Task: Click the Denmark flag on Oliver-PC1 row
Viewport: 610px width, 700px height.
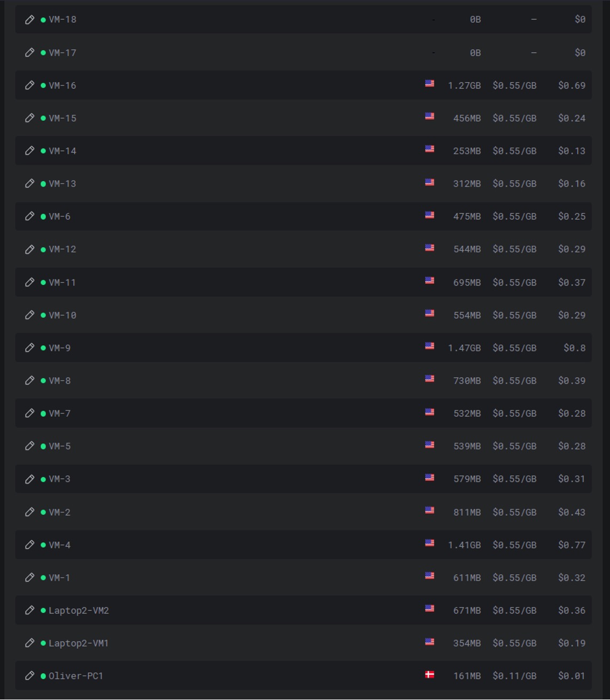Action: tap(429, 675)
